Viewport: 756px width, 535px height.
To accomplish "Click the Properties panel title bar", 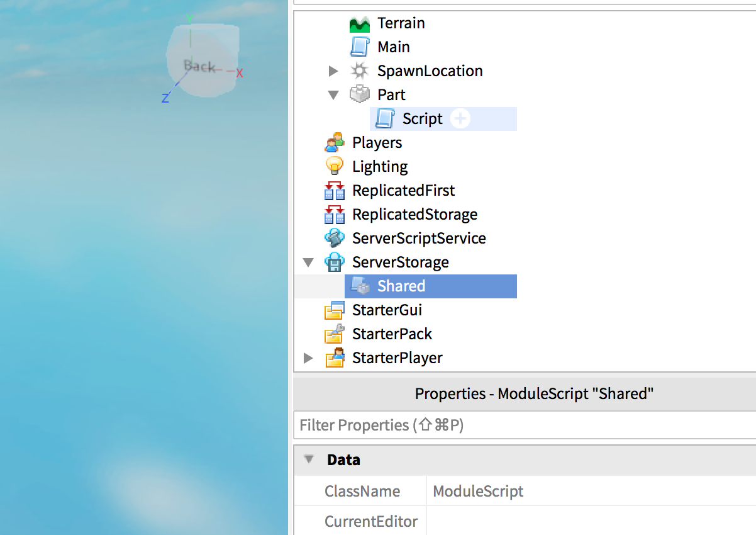I will (525, 394).
